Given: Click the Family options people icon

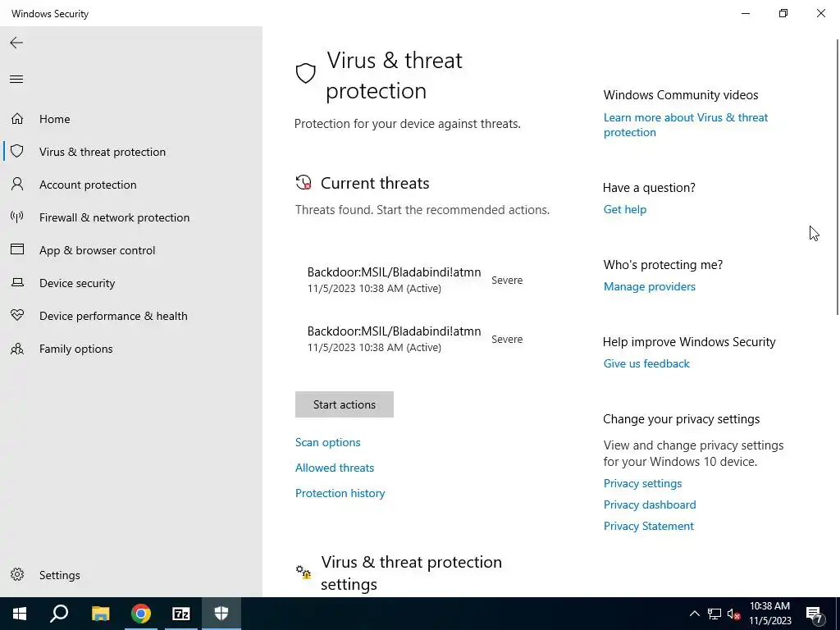Looking at the screenshot, I should pyautogui.click(x=17, y=349).
